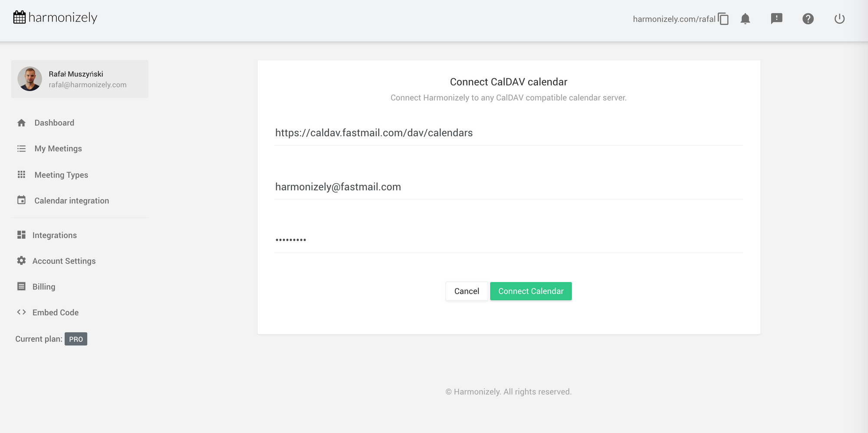The image size is (868, 433).
Task: Click rafal@harmonizely.com email text
Action: click(x=88, y=85)
